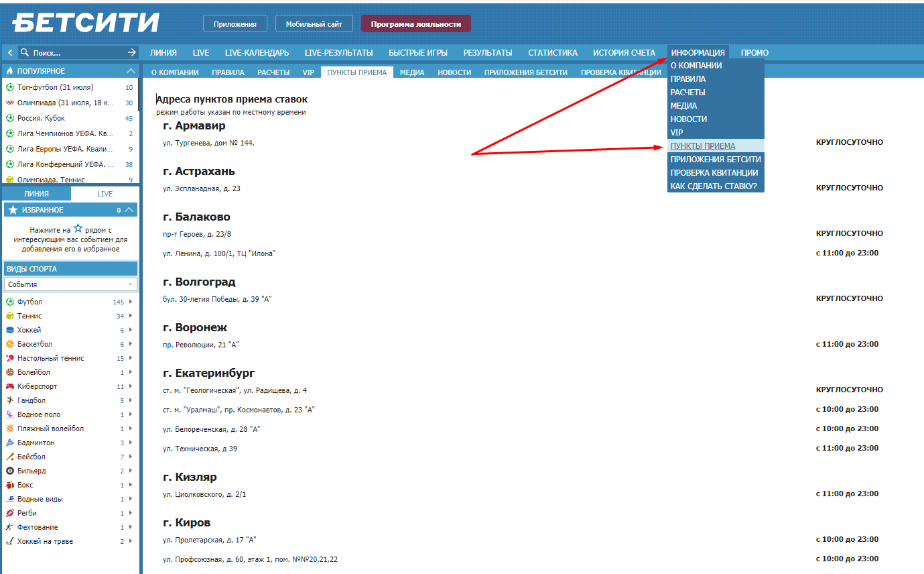Expand the Футбол row arrow
The image size is (924, 574).
pyautogui.click(x=131, y=302)
